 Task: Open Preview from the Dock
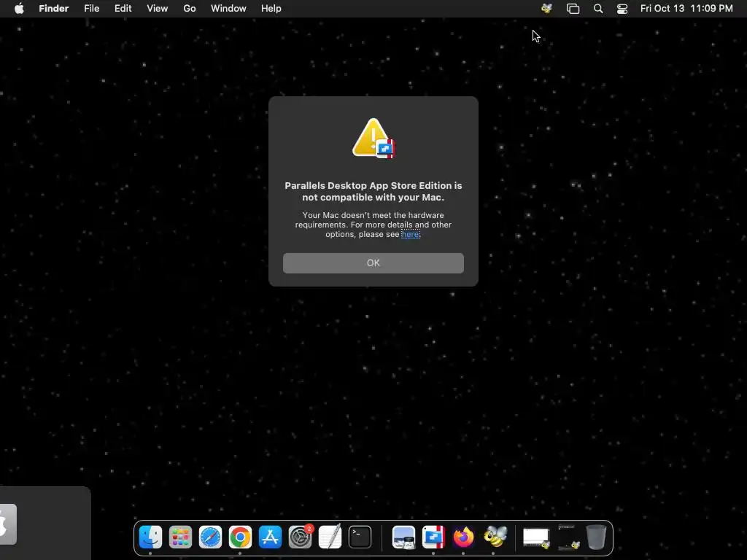(403, 537)
